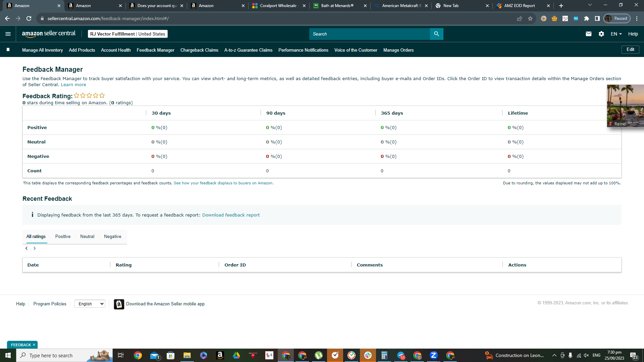Click the browser reload icon
Screen dimensions: 644x362
click(x=29, y=18)
